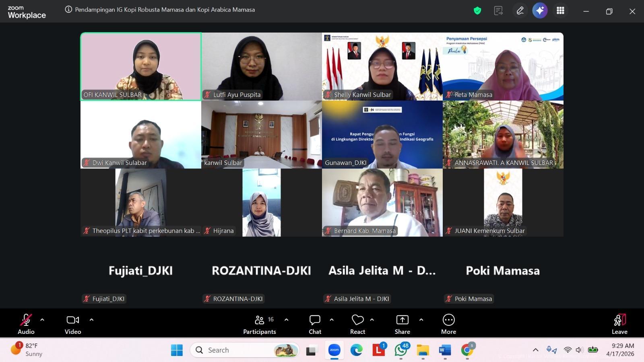Expand audio options arrow beside Audio
This screenshot has width=644, height=362.
pos(42,320)
